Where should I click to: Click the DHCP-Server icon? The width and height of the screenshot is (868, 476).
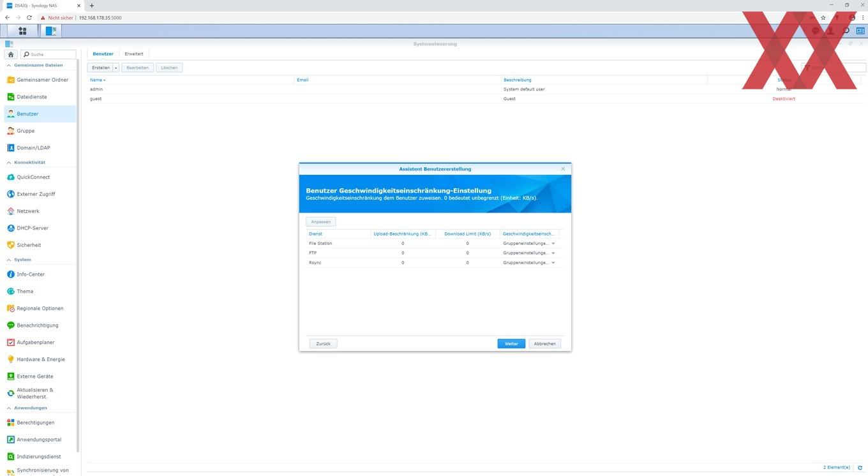[x=10, y=228]
